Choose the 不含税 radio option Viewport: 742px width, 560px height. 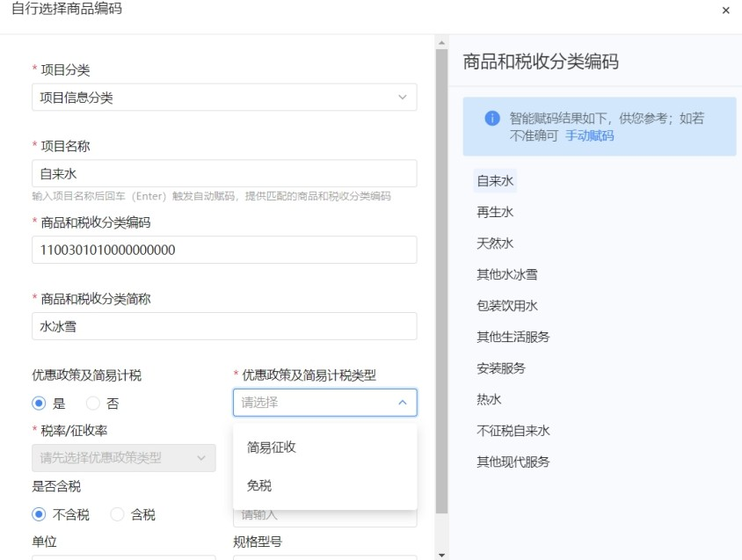pos(39,514)
